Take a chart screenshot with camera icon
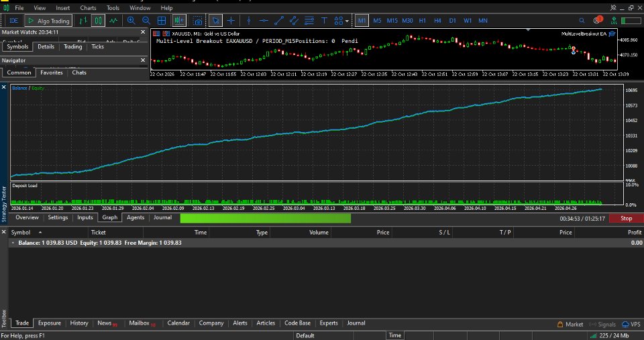Image resolution: width=644 pixels, height=340 pixels. pos(198,21)
